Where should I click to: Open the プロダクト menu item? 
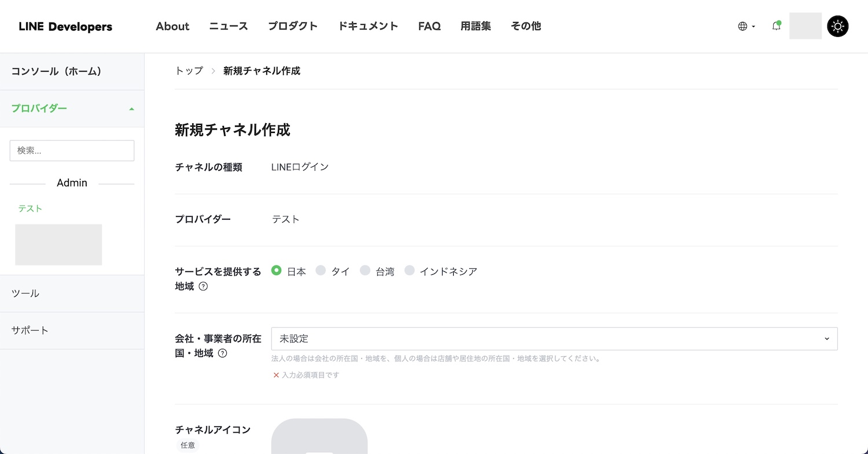click(x=293, y=26)
